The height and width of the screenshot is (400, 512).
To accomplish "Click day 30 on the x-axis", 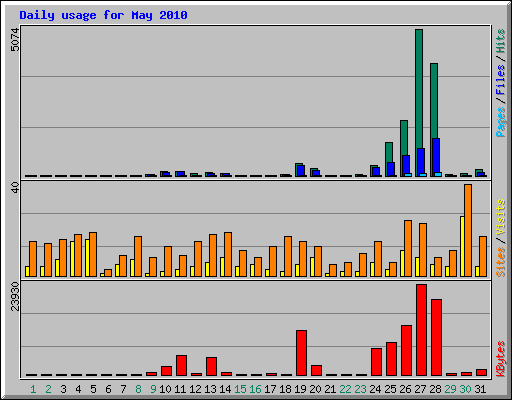I will (465, 389).
